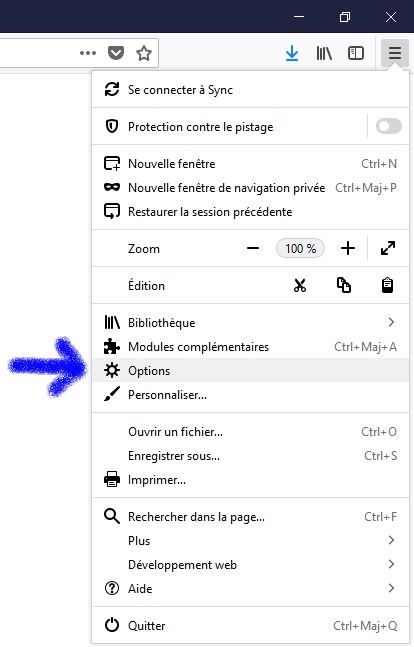Image resolution: width=414 pixels, height=647 pixels.
Task: Open page actions three-dot icon
Action: (88, 53)
